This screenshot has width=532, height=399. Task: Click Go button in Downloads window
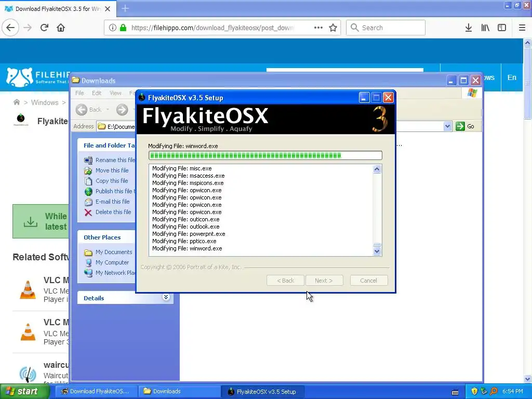click(x=465, y=126)
